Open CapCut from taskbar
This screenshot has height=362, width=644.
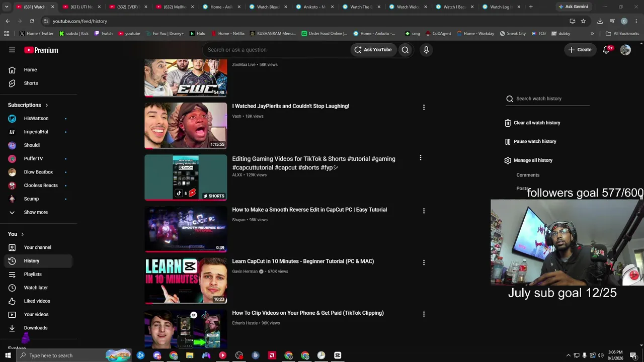tap(338, 355)
